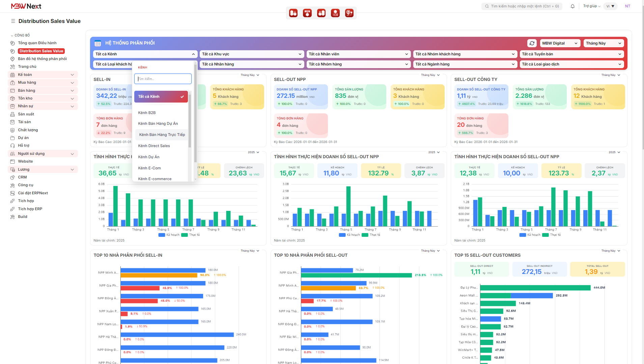Click the map pin route icon in top toolbar
Image resolution: width=644 pixels, height=364 pixels.
[x=349, y=13]
